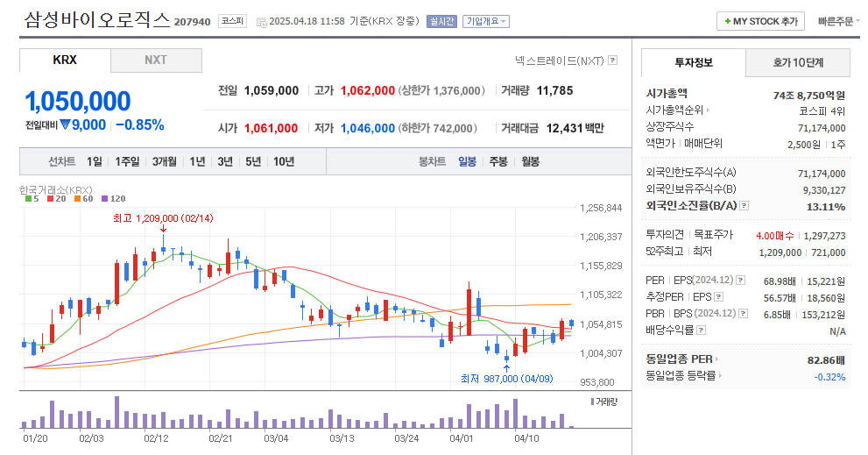Click the opening price 1,061,000
This screenshot has width=868, height=455.
[271, 128]
